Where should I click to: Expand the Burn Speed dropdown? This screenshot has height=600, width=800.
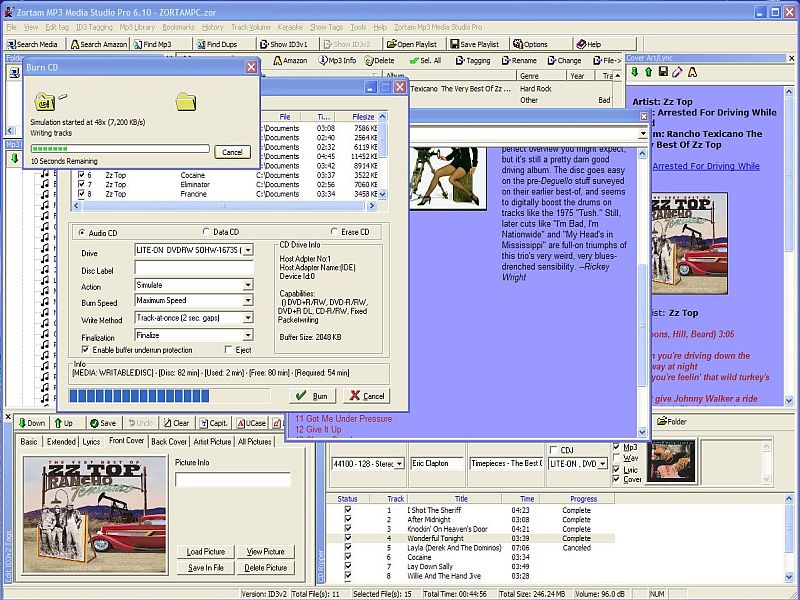(x=248, y=301)
